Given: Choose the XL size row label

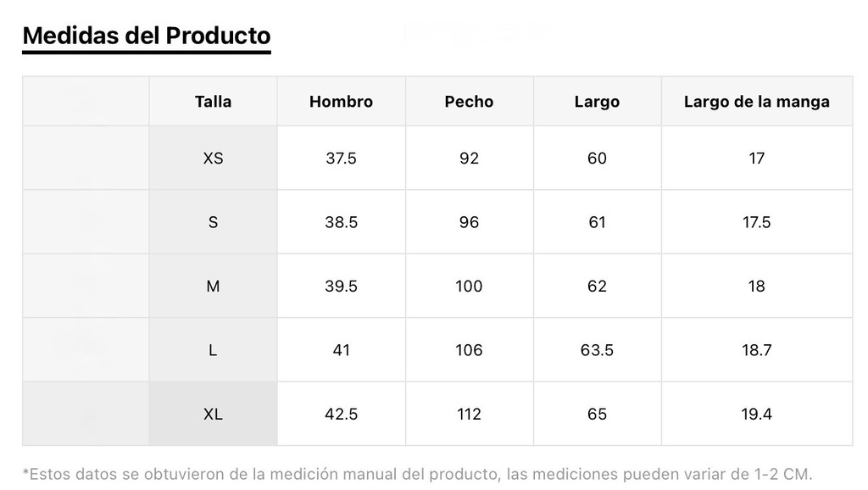Looking at the screenshot, I should 213,415.
